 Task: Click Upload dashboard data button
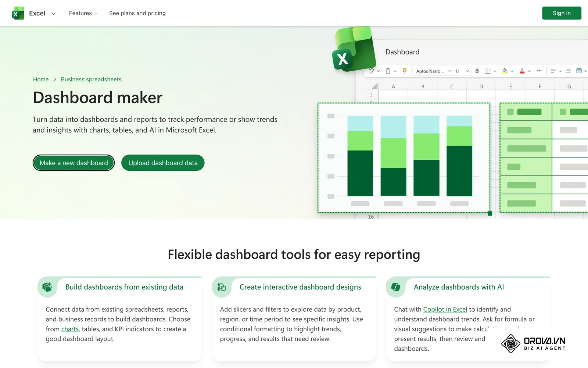point(163,163)
